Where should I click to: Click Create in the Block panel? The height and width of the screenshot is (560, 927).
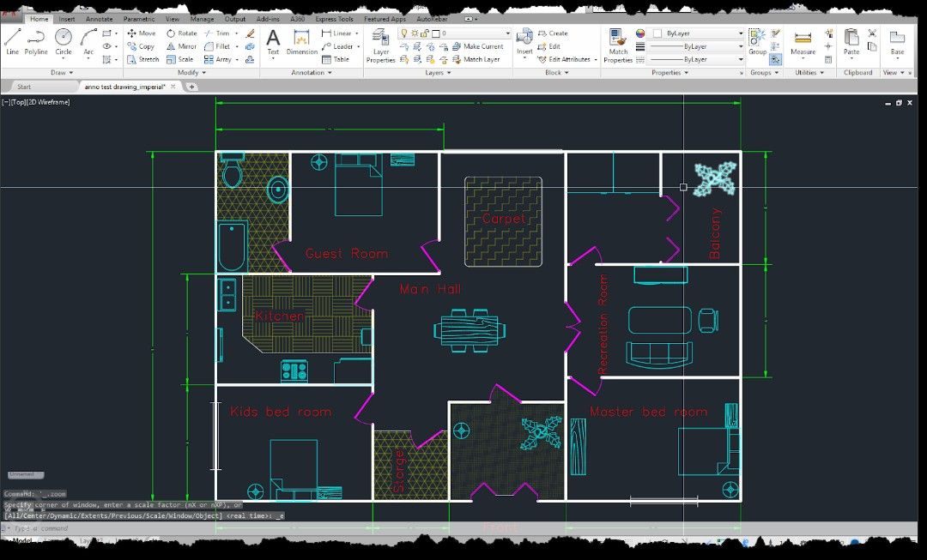click(559, 32)
